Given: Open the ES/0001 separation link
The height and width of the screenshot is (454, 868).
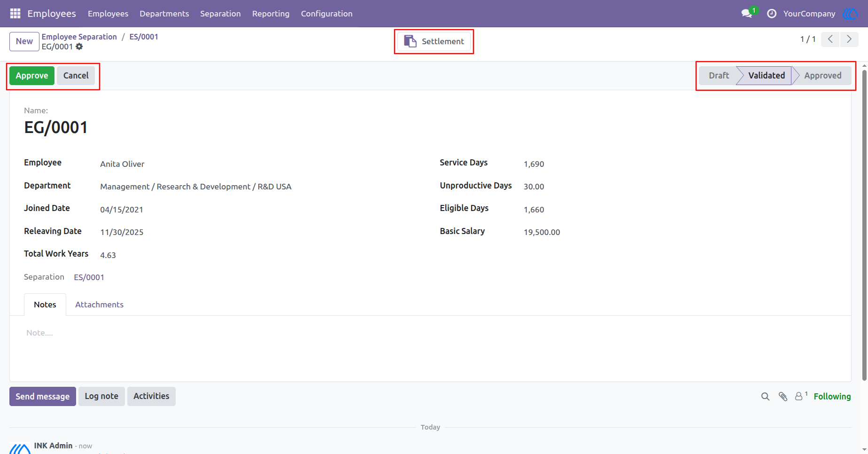Looking at the screenshot, I should (x=89, y=277).
